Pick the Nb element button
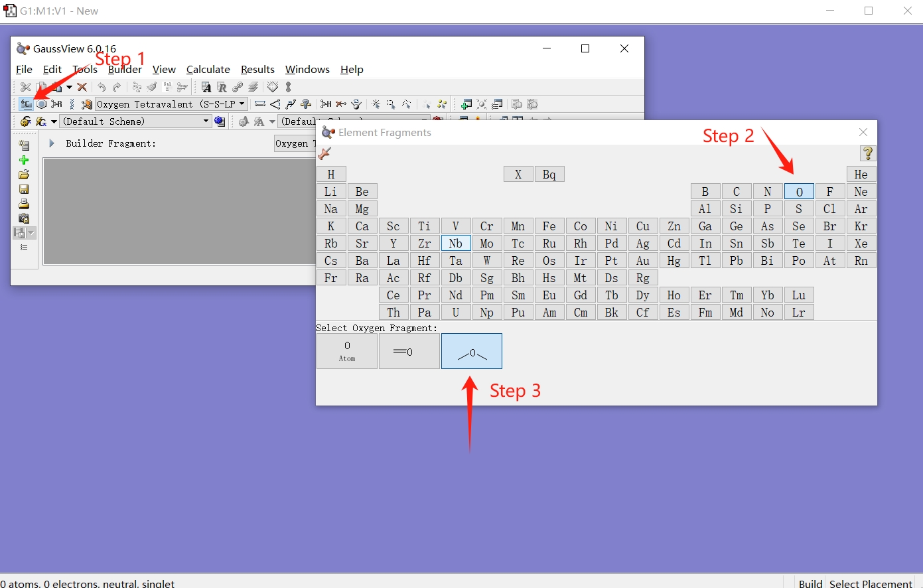This screenshot has width=923, height=588. click(455, 244)
